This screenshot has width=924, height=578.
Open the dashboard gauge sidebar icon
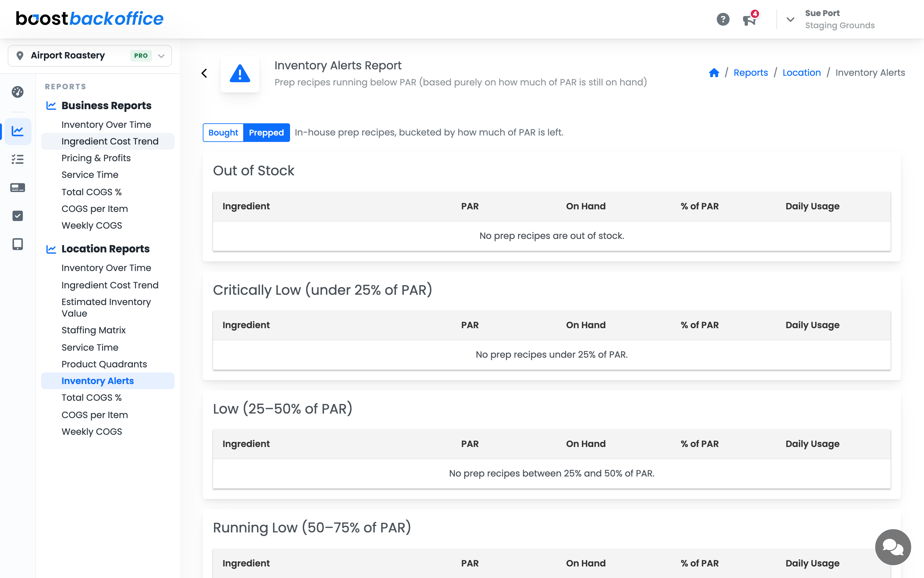point(18,92)
